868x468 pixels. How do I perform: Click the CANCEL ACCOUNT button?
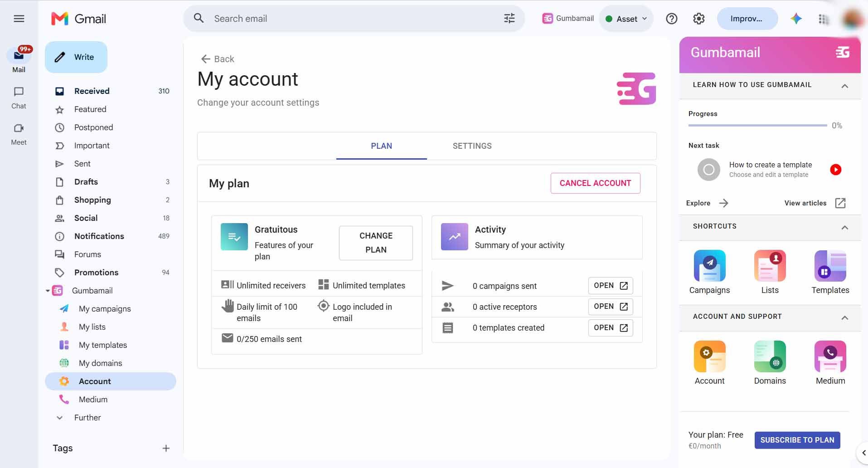(x=595, y=183)
